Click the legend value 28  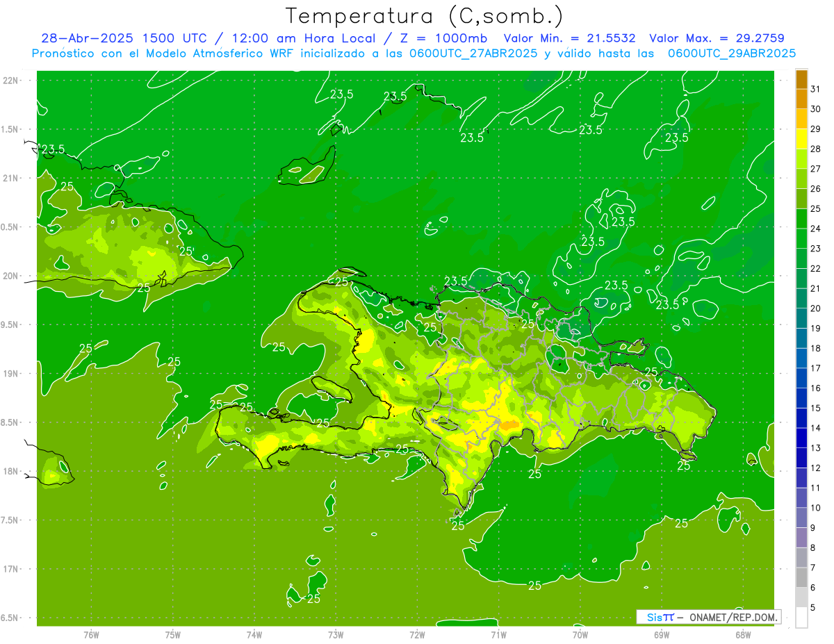click(x=816, y=149)
